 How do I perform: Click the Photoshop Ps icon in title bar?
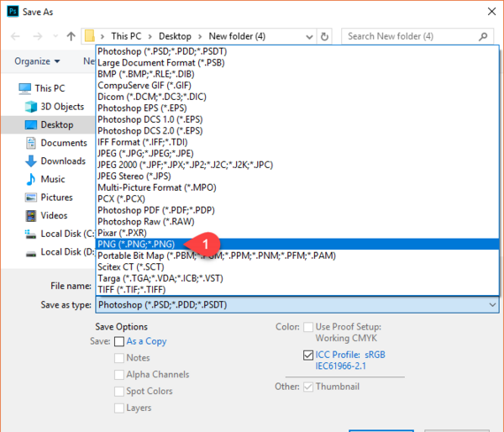coord(13,12)
